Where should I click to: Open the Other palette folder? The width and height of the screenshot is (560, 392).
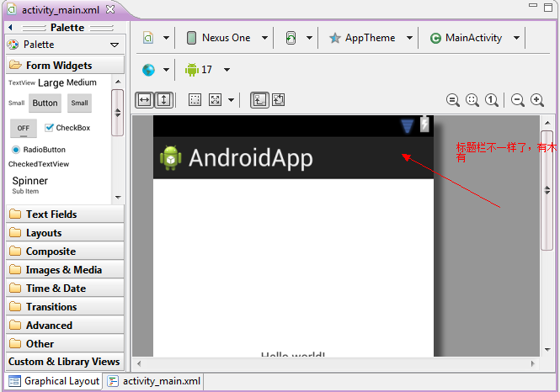tap(66, 344)
